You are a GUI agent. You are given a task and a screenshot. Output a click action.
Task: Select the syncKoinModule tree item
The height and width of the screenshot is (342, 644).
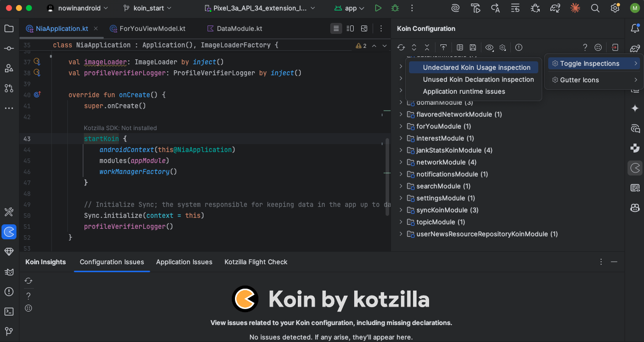pyautogui.click(x=447, y=210)
